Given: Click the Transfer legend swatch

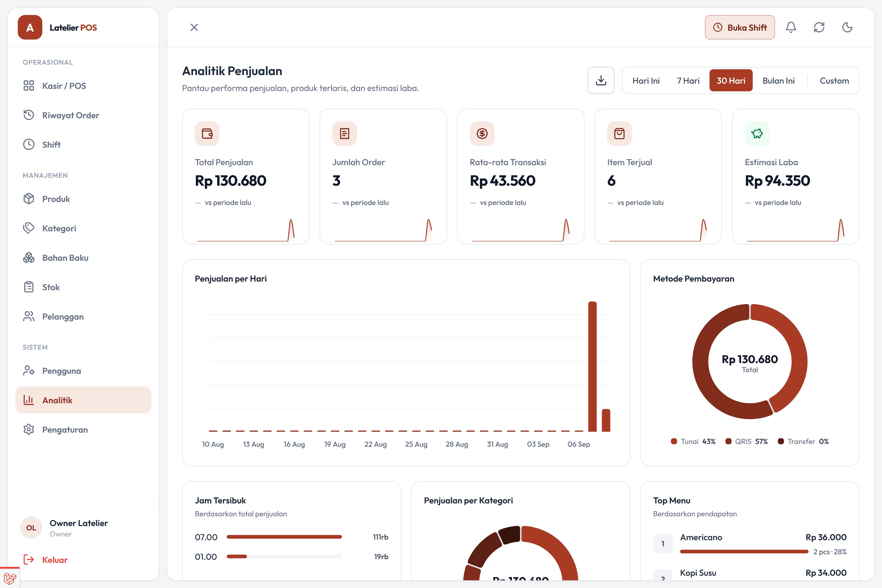Looking at the screenshot, I should [x=781, y=441].
